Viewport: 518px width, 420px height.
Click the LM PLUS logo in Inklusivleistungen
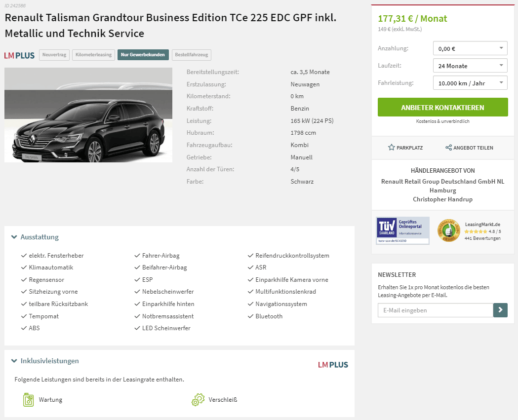[x=333, y=365]
